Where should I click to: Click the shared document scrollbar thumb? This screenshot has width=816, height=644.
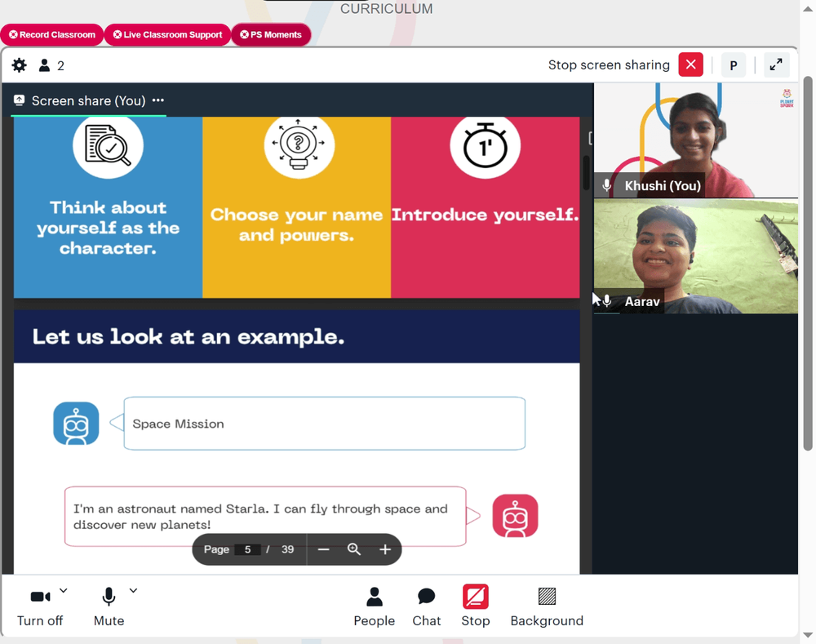(587, 171)
